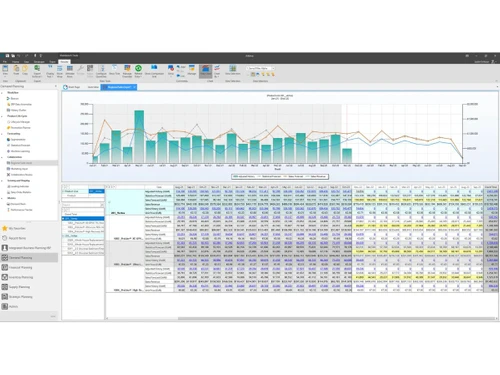Switch to the Home ribbon tab
The height and width of the screenshot is (375, 500).
coord(15,62)
